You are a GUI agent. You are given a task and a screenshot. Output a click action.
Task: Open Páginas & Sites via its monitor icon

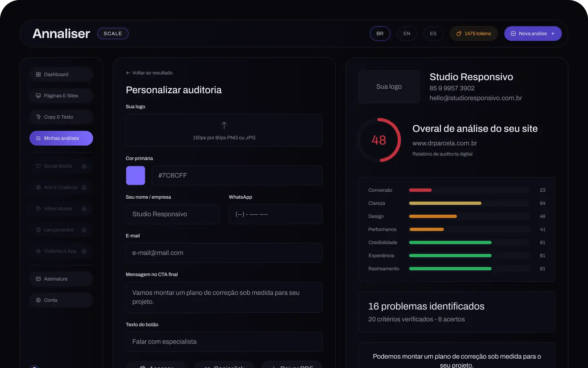(38, 96)
